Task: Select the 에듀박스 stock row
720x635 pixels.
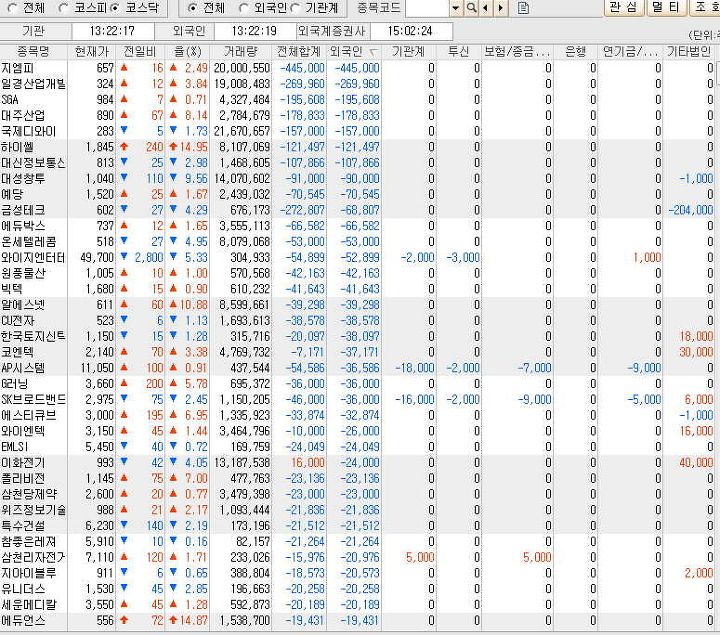Action: (357, 226)
